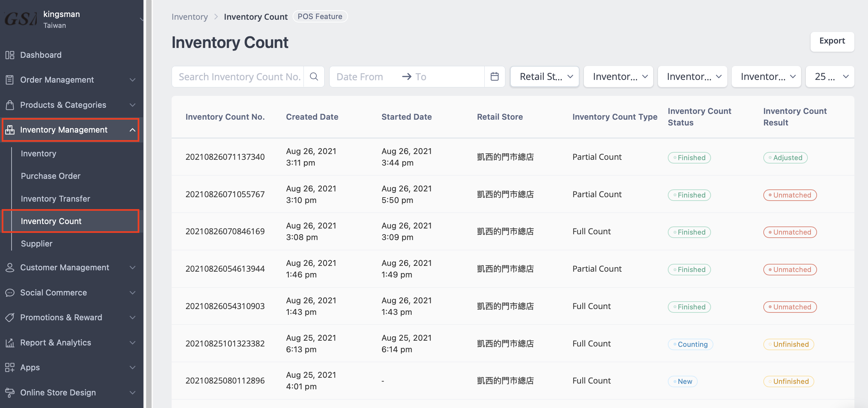Click the Products & Categories bag icon

[10, 105]
